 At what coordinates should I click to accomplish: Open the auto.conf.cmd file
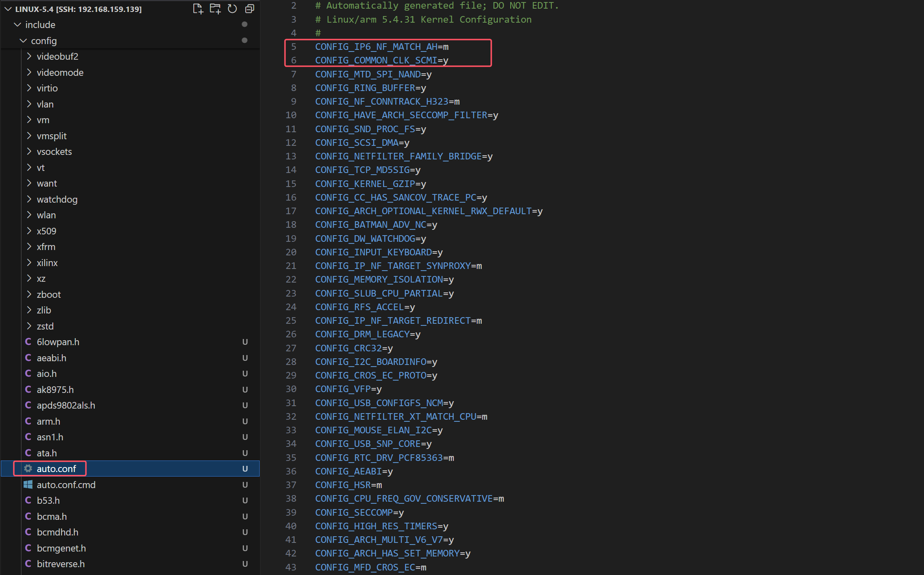(66, 484)
